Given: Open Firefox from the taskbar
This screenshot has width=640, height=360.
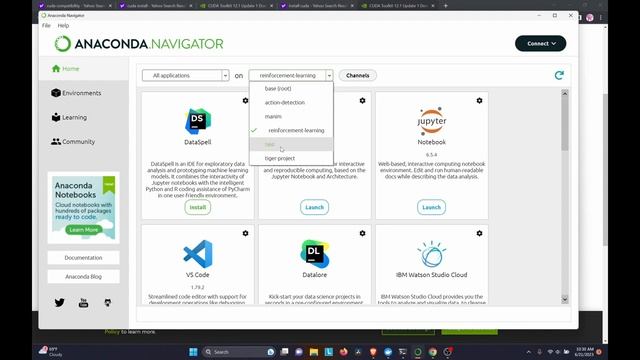Looking at the screenshot, I should coord(343,352).
